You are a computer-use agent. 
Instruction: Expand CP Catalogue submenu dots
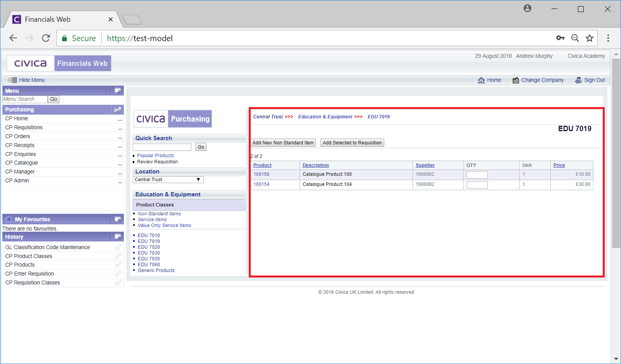pyautogui.click(x=120, y=165)
